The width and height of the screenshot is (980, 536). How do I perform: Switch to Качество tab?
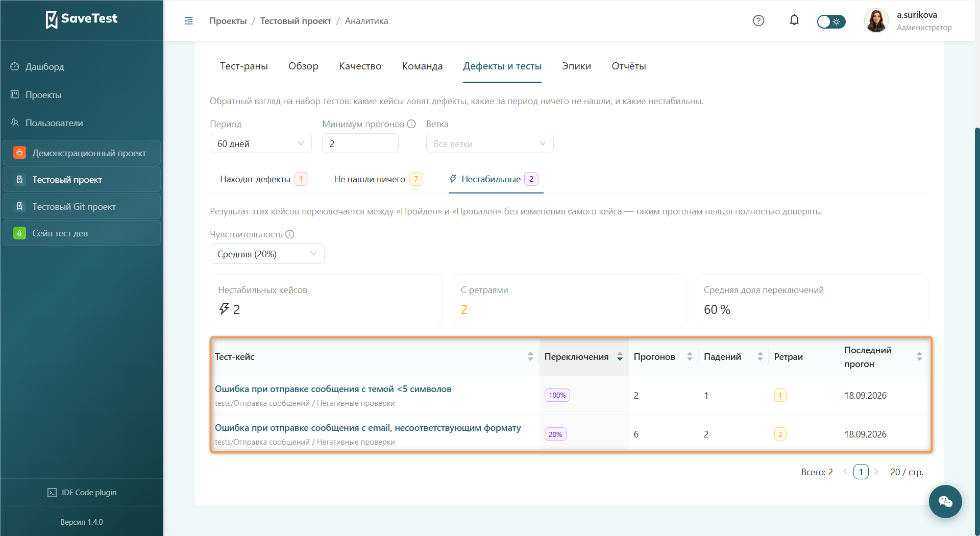pos(360,66)
